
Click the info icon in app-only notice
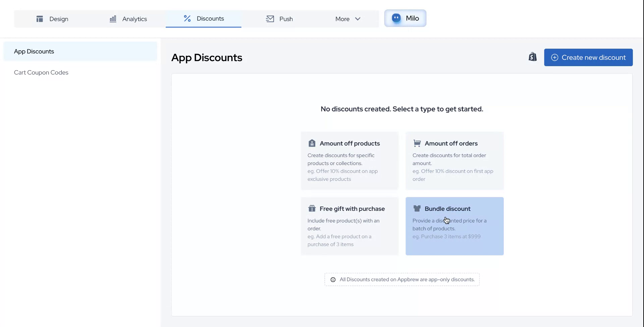pos(333,280)
